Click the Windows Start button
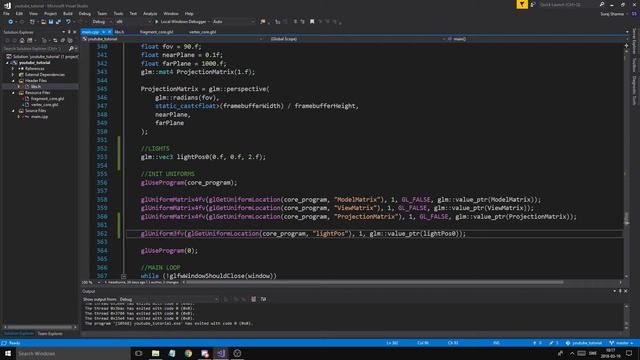The width and height of the screenshot is (640, 360). click(x=8, y=353)
